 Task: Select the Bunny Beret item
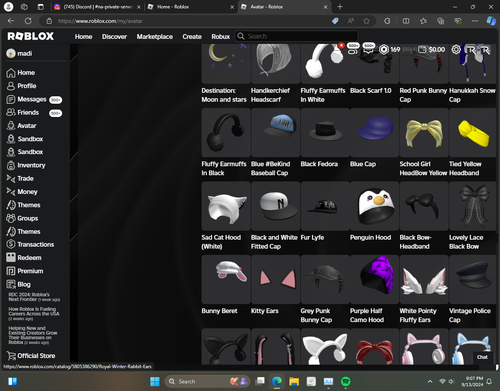coord(226,279)
